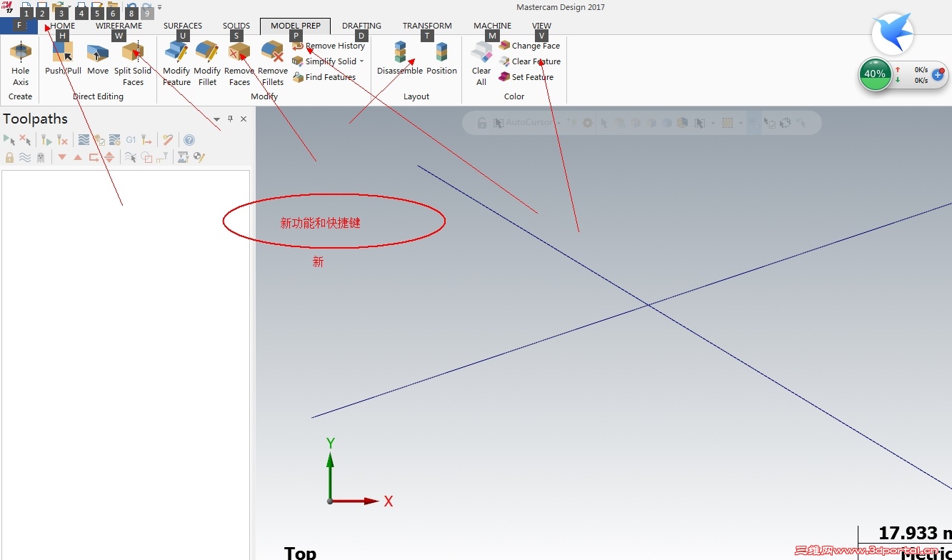
Task: Click Select all operations icon
Action: pyautogui.click(x=9, y=140)
